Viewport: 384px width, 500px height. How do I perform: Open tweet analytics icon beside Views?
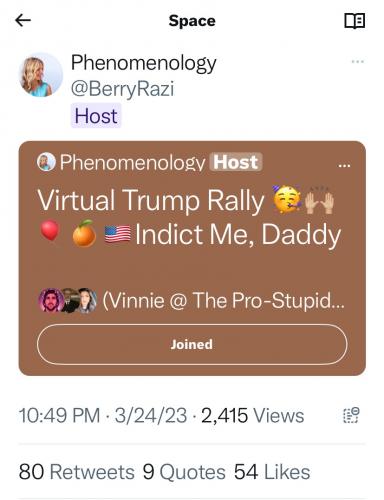tap(351, 415)
